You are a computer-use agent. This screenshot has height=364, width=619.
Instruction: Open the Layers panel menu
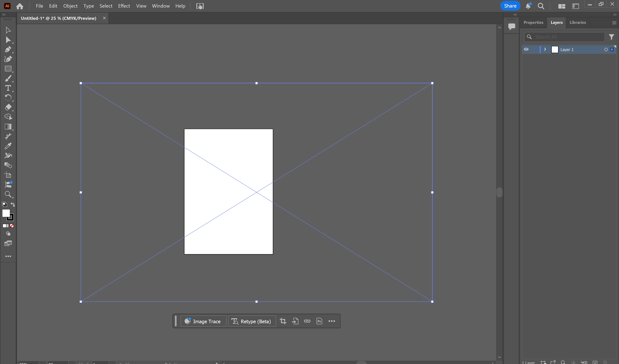(x=614, y=23)
